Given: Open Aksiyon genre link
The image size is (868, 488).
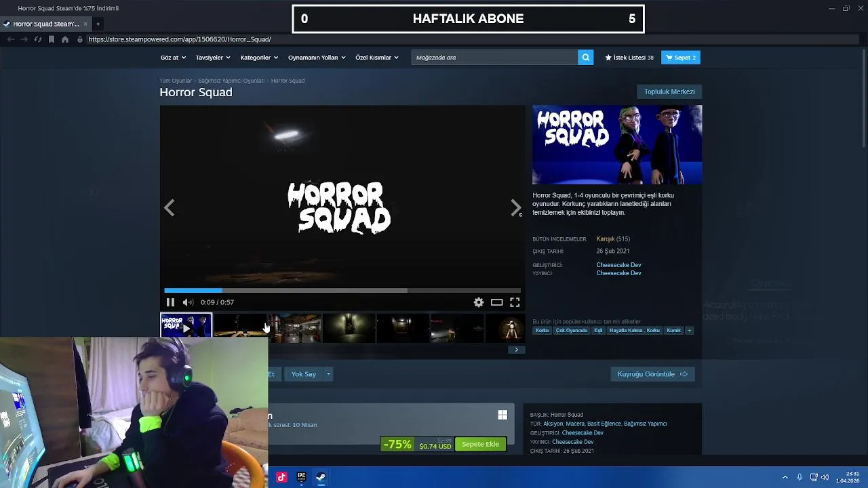Looking at the screenshot, I should click(553, 424).
